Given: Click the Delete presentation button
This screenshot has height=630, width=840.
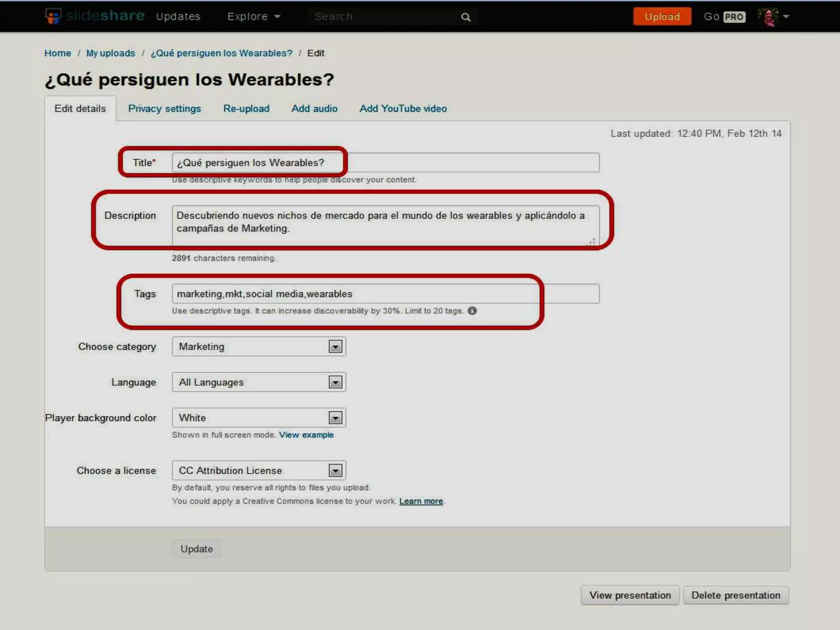Looking at the screenshot, I should [x=736, y=595].
